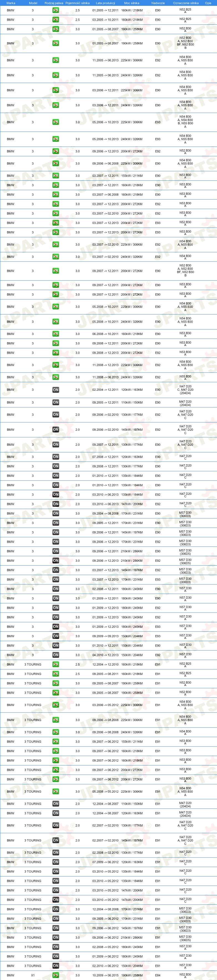
Task: Click petrol icon in 3 Touring 12.2004 -> 12.2010 row
Action: [x=55, y=664]
